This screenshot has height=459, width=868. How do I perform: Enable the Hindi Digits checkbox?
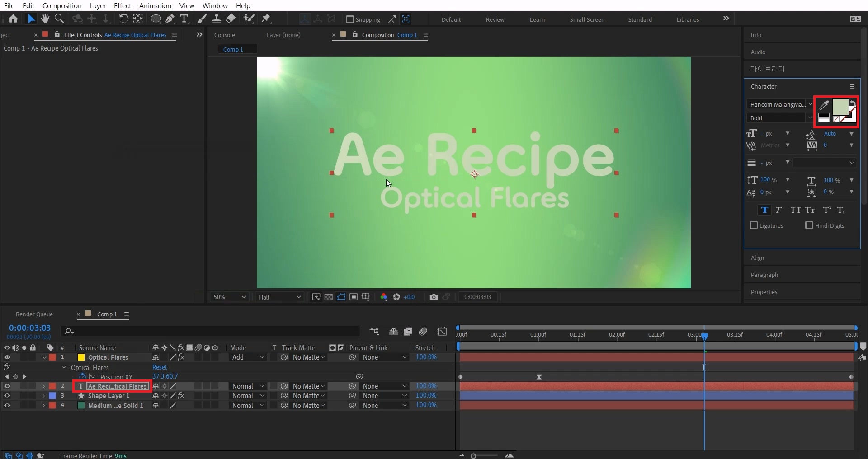point(809,225)
